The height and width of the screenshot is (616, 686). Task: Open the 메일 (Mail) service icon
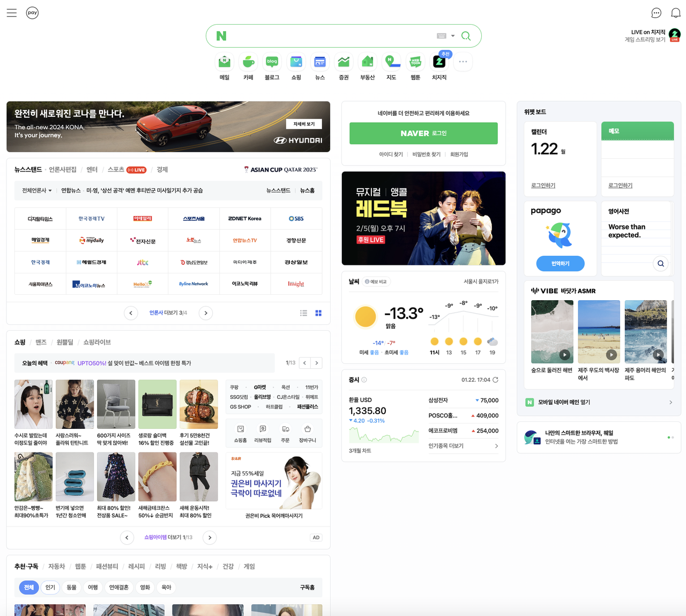pyautogui.click(x=224, y=62)
